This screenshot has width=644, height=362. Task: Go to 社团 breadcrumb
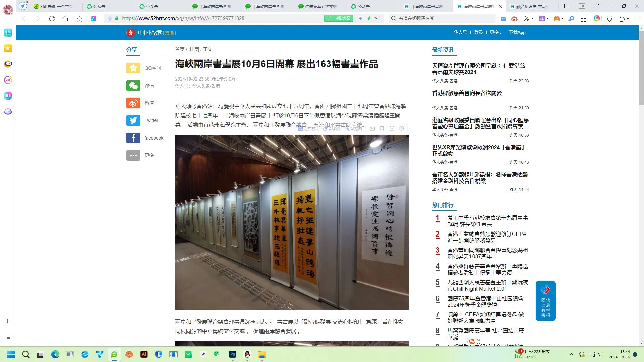click(x=194, y=49)
